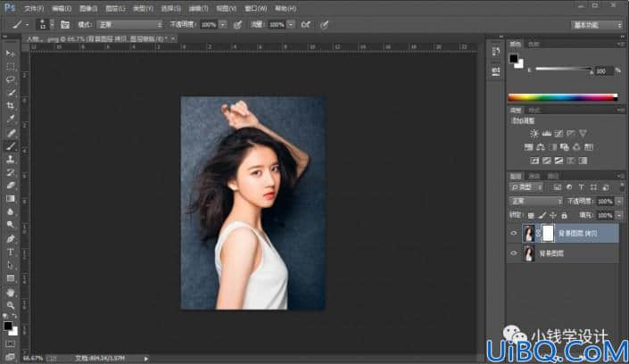Screen dimensions: 629x364
Task: Add a Hue/Saturation adjustment
Action: click(529, 147)
